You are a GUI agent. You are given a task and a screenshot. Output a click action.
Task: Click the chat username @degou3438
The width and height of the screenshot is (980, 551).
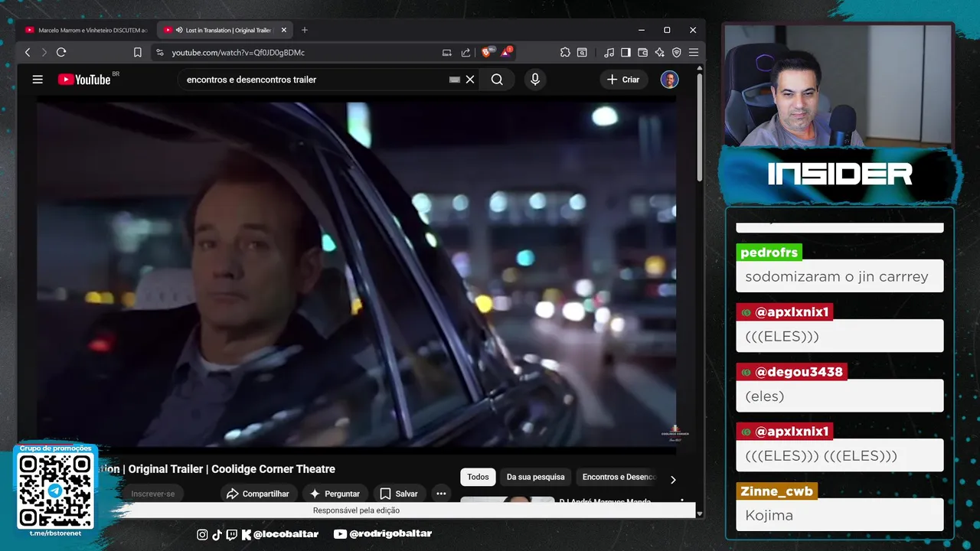pos(799,372)
